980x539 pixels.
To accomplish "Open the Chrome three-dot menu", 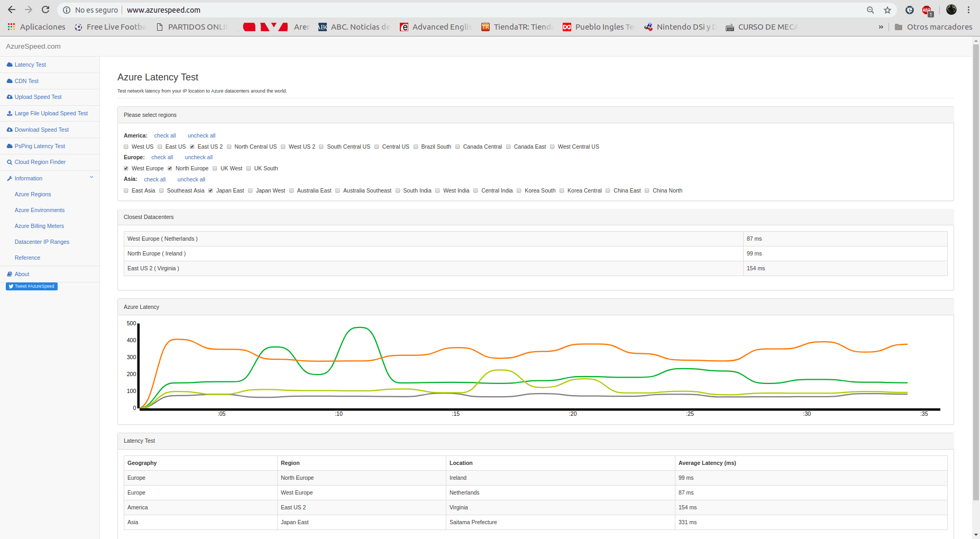I will click(969, 10).
